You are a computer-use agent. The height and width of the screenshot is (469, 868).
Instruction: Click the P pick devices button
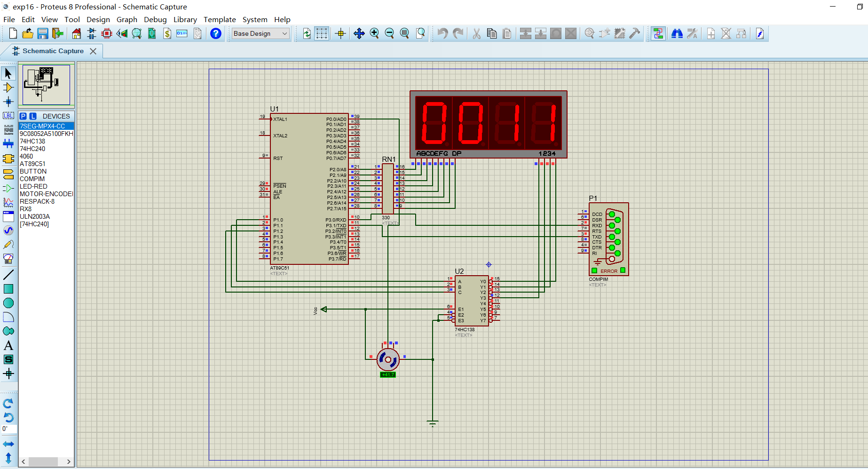pyautogui.click(x=23, y=116)
